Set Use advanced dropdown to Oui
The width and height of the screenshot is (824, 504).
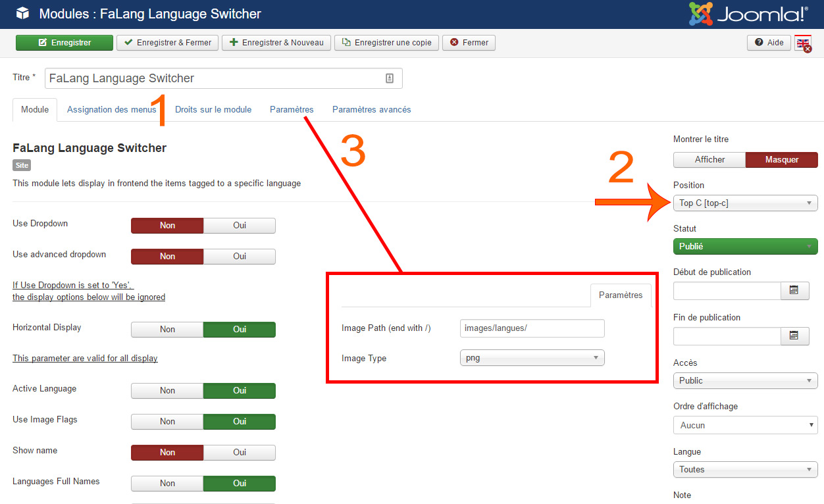(240, 257)
